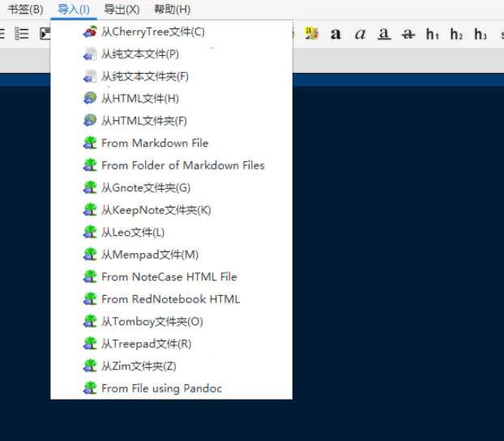Screen dimensions: 504x441
Task: Import From File using Pandoc
Action: pos(171,388)
